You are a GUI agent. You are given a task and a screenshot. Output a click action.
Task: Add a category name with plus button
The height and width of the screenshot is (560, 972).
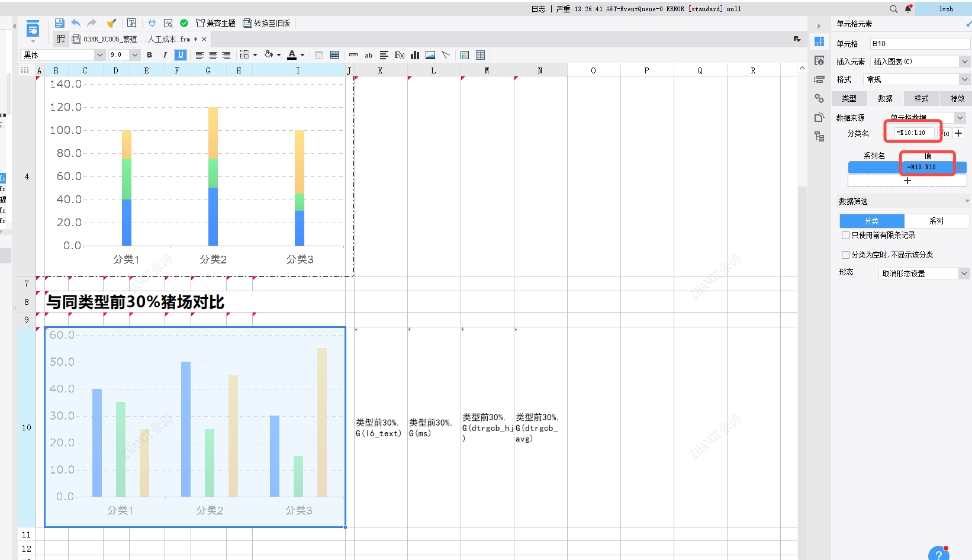(x=958, y=133)
